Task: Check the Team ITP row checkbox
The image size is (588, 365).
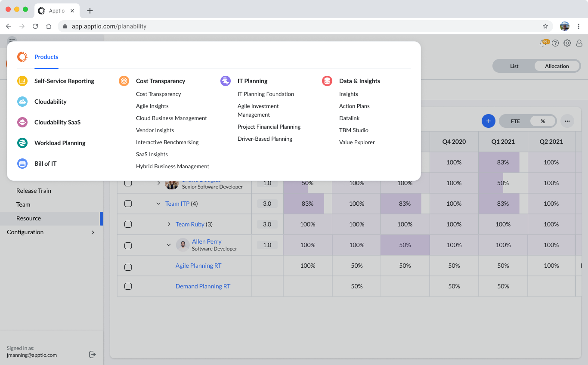Action: tap(128, 204)
